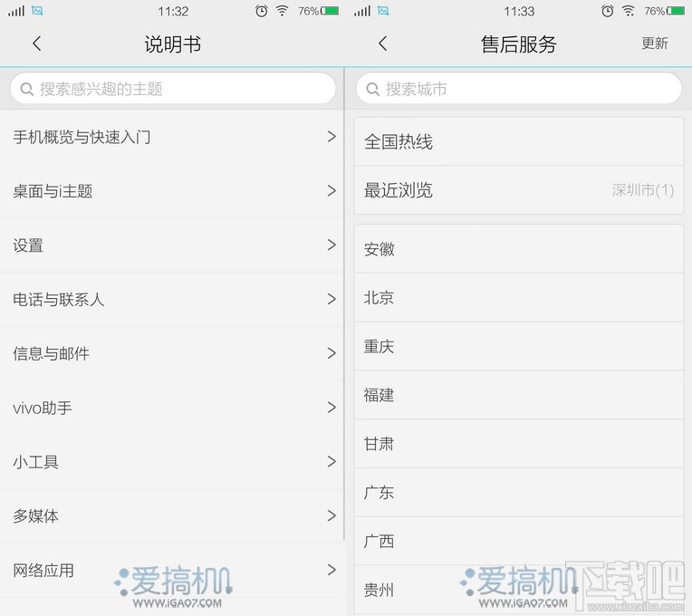692x616 pixels.
Task: Tap the alarm icon in left status bar
Action: 261,11
